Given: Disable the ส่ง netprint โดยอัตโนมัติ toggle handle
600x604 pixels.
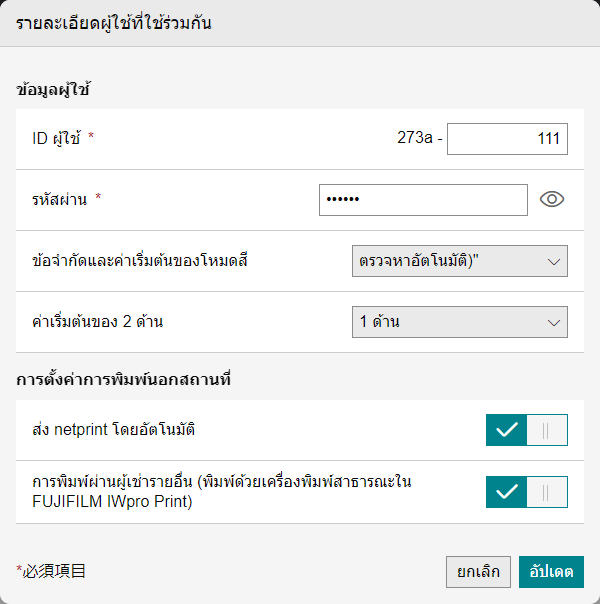Looking at the screenshot, I should coord(547,430).
